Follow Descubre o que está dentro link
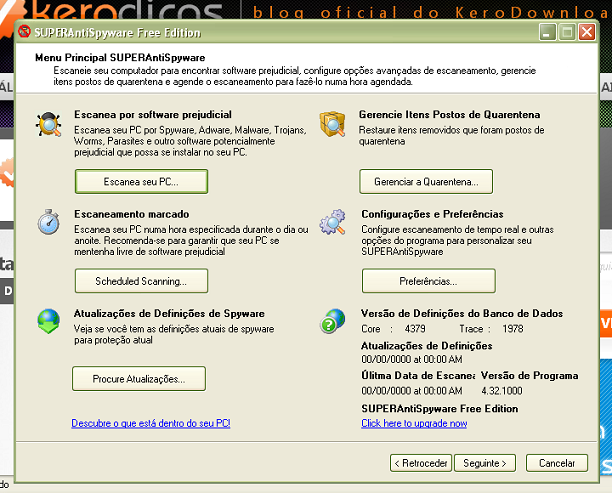Image resolution: width=612 pixels, height=493 pixels. point(151,424)
